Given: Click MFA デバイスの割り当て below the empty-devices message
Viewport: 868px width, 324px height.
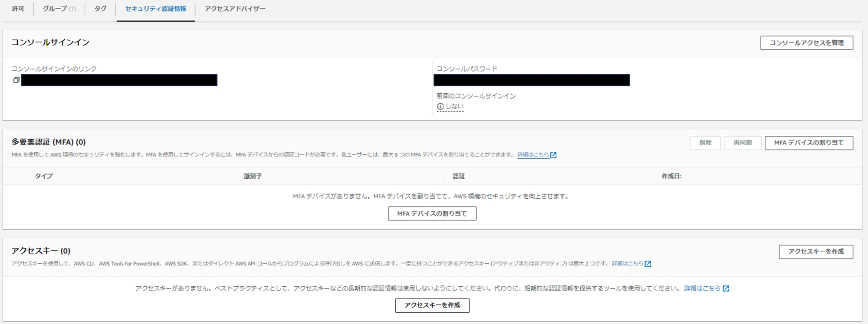Looking at the screenshot, I should (432, 213).
